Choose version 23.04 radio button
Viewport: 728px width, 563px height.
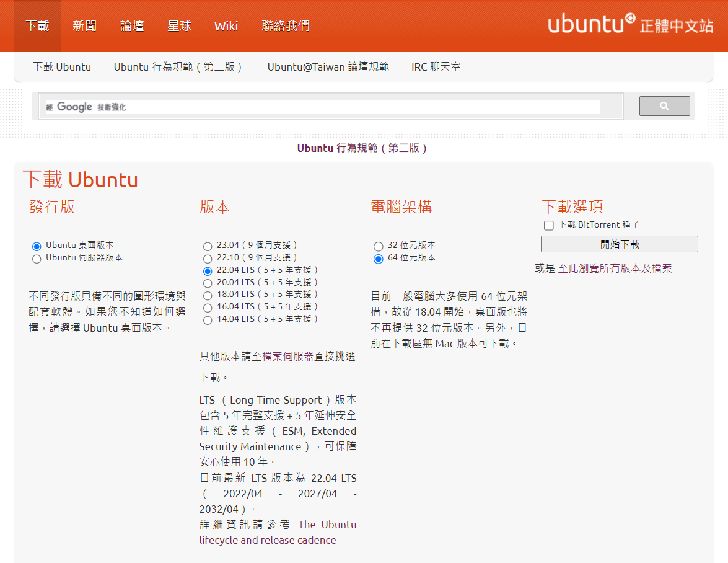click(208, 246)
